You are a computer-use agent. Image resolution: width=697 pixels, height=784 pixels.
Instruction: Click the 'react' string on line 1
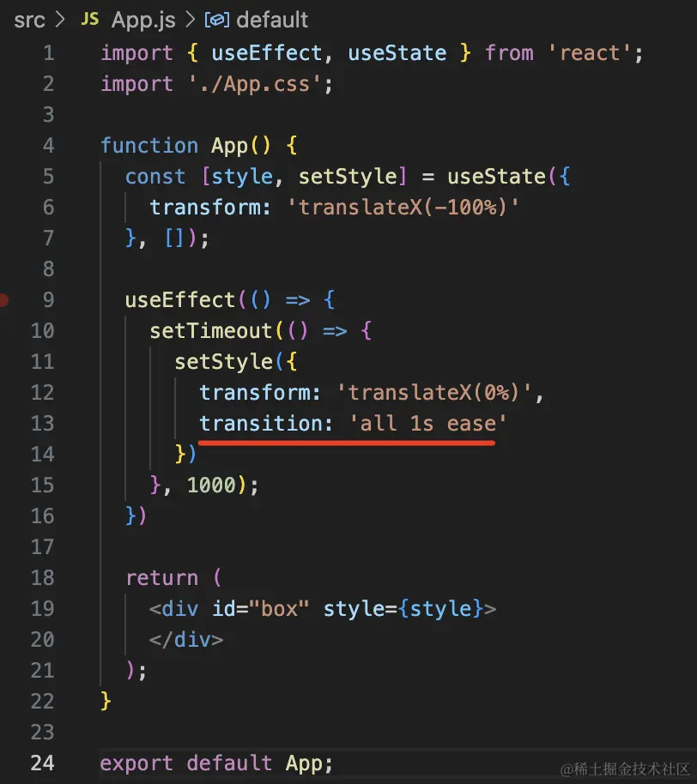[x=590, y=53]
